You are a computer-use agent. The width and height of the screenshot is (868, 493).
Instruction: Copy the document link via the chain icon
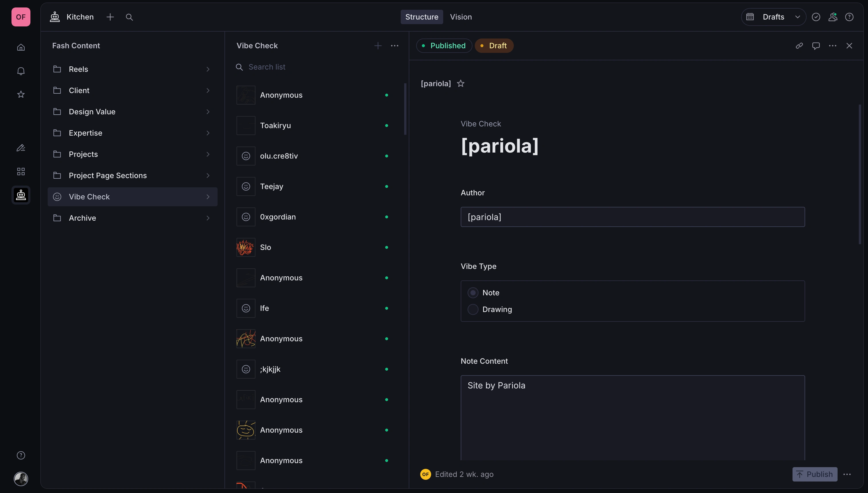click(799, 46)
